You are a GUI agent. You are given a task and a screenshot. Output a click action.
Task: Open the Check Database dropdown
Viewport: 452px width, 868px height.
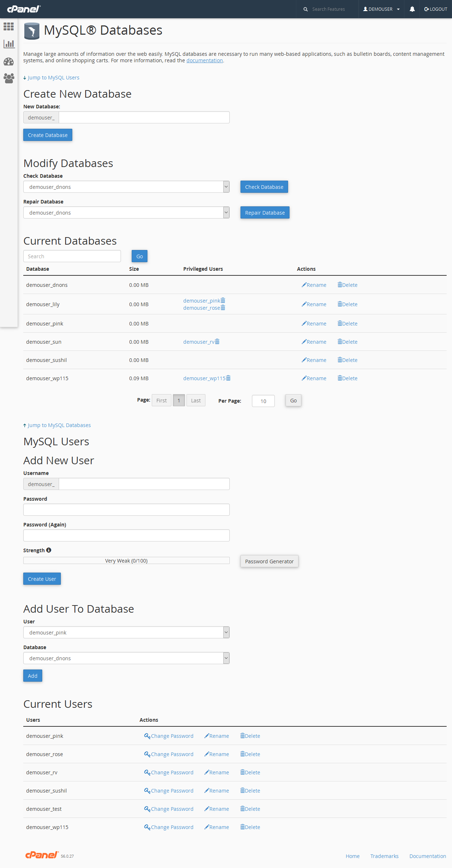point(126,187)
